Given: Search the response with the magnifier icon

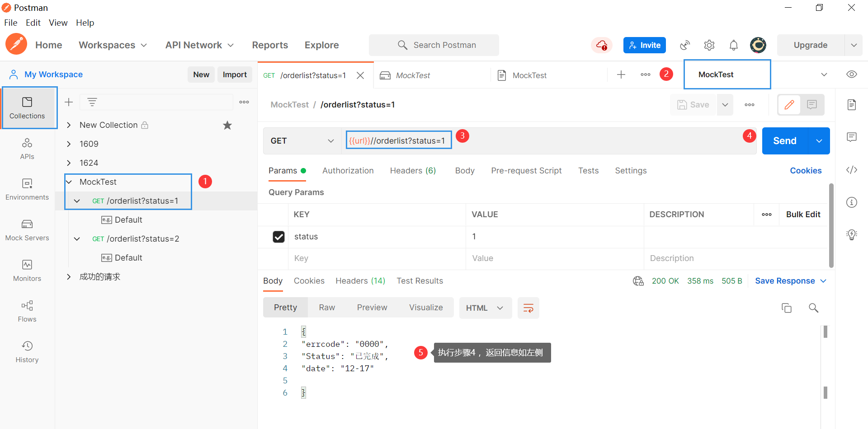Looking at the screenshot, I should 814,308.
